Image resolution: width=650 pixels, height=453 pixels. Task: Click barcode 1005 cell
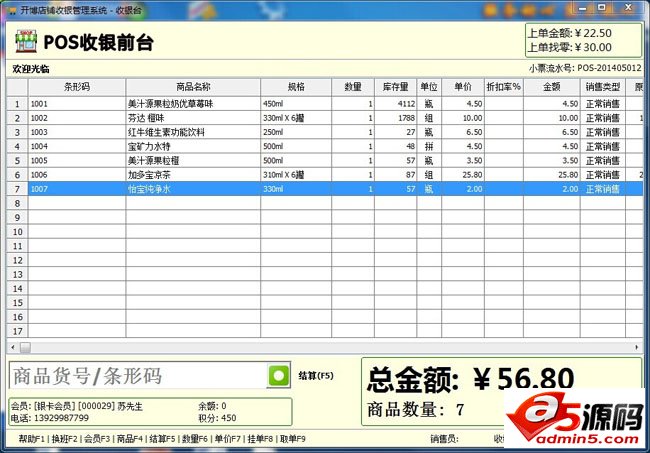(77, 160)
